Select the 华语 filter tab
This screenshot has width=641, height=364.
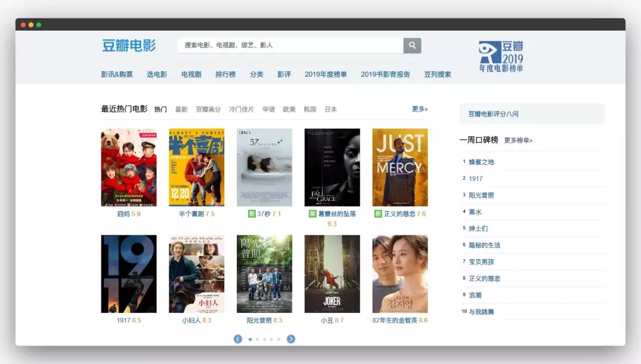(x=269, y=110)
